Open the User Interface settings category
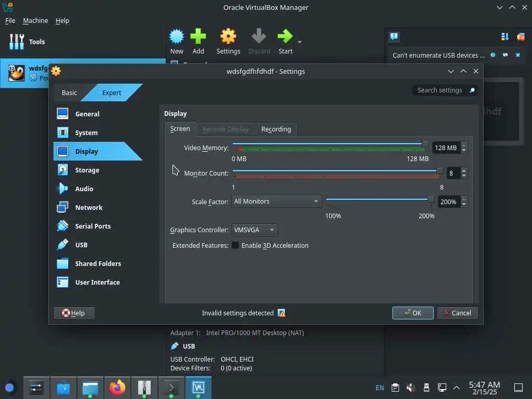Viewport: 532px width, 399px height. (x=98, y=282)
